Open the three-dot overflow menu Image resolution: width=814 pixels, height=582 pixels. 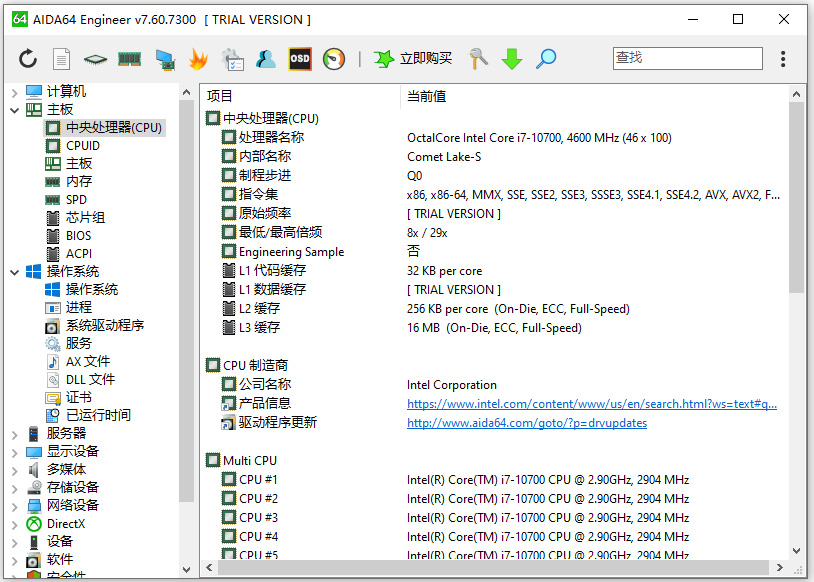[x=783, y=58]
